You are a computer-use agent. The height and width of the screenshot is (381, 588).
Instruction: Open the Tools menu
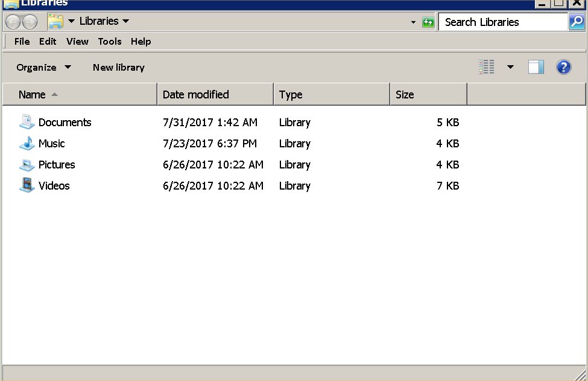tap(110, 42)
